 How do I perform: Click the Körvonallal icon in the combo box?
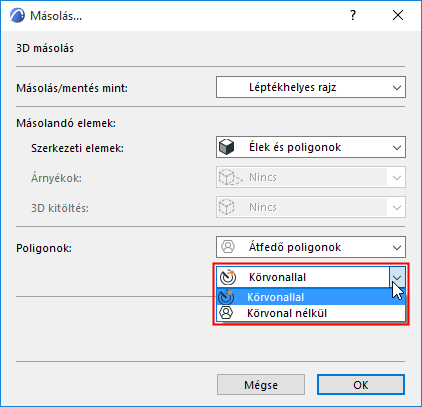click(x=228, y=277)
